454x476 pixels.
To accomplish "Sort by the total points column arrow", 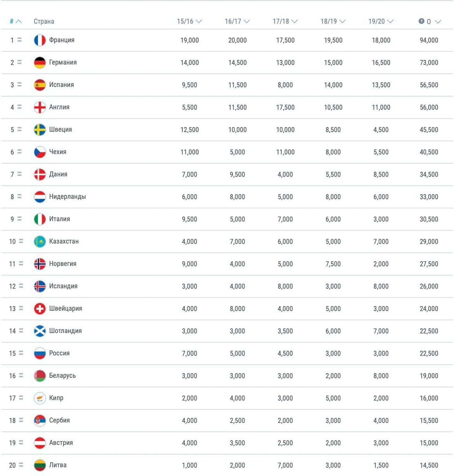I will click(x=438, y=21).
